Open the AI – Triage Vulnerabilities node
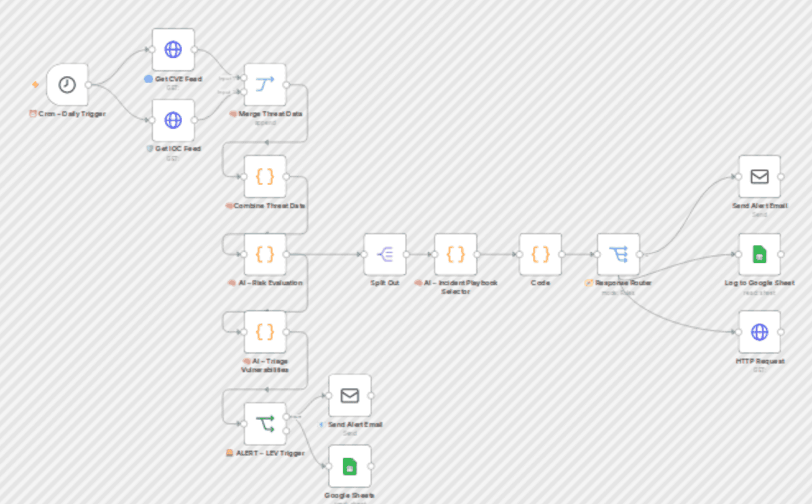Image resolution: width=812 pixels, height=504 pixels. (265, 332)
